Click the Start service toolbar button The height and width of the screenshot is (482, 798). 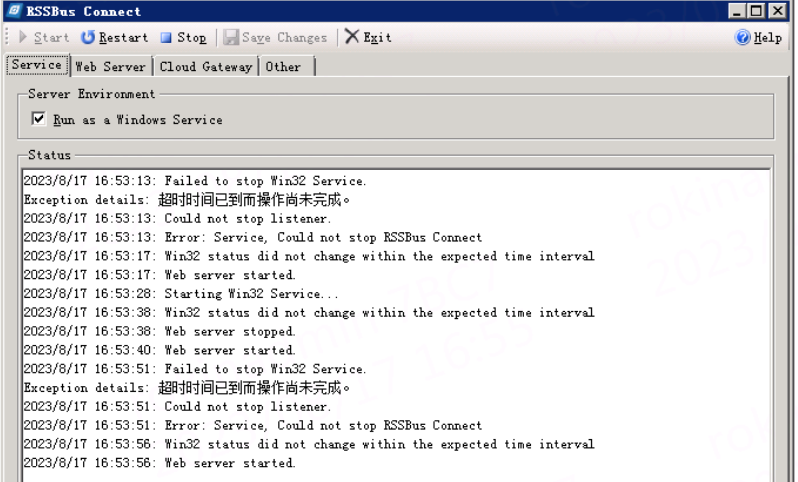45,38
